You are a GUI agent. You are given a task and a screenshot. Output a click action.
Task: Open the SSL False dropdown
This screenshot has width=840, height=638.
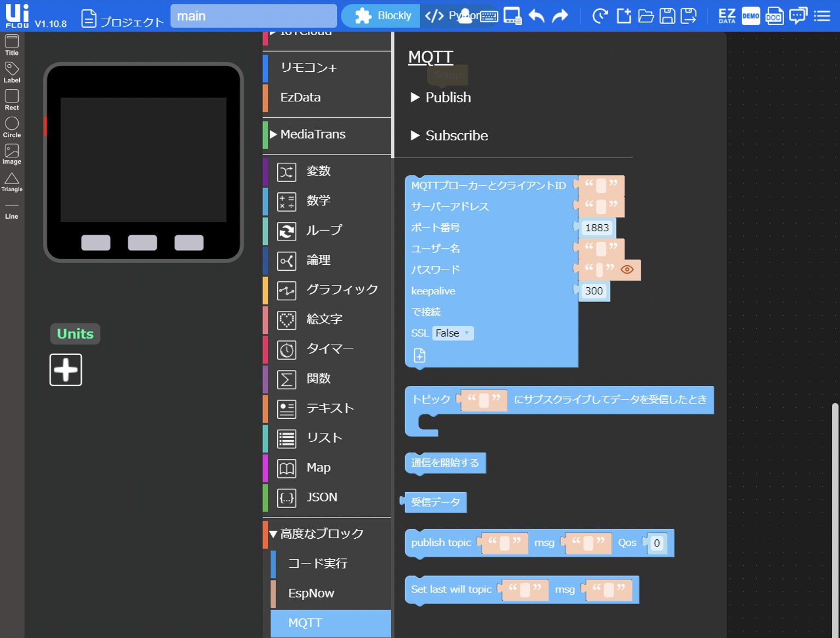pos(453,333)
